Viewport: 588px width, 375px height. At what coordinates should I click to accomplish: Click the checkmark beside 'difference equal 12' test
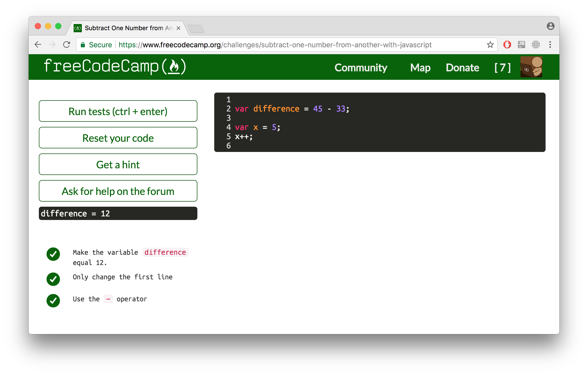point(53,254)
